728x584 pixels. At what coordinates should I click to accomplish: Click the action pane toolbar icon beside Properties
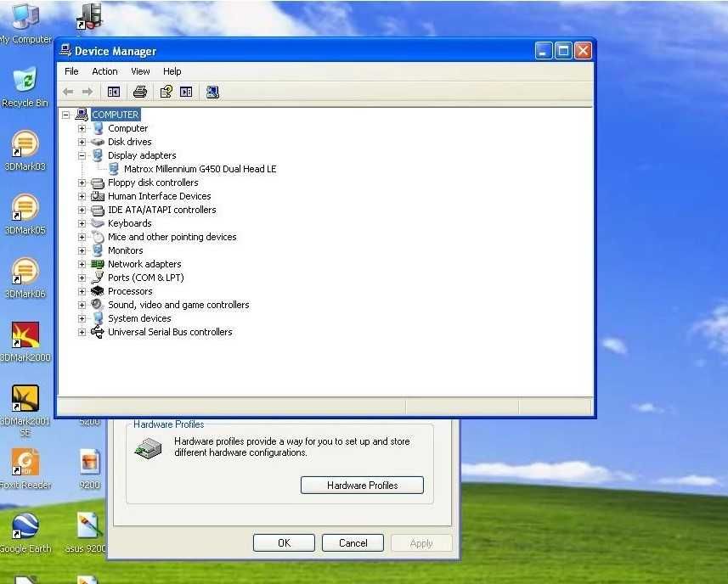click(x=186, y=92)
